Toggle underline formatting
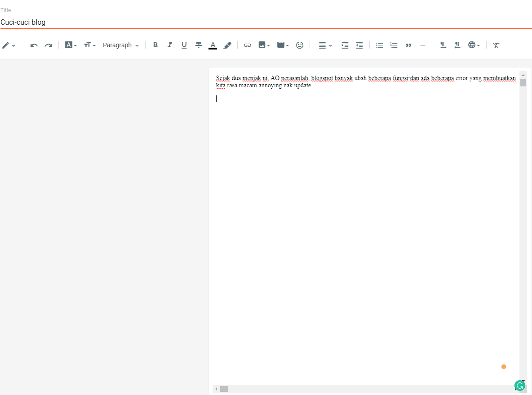This screenshot has width=532, height=395. (184, 45)
